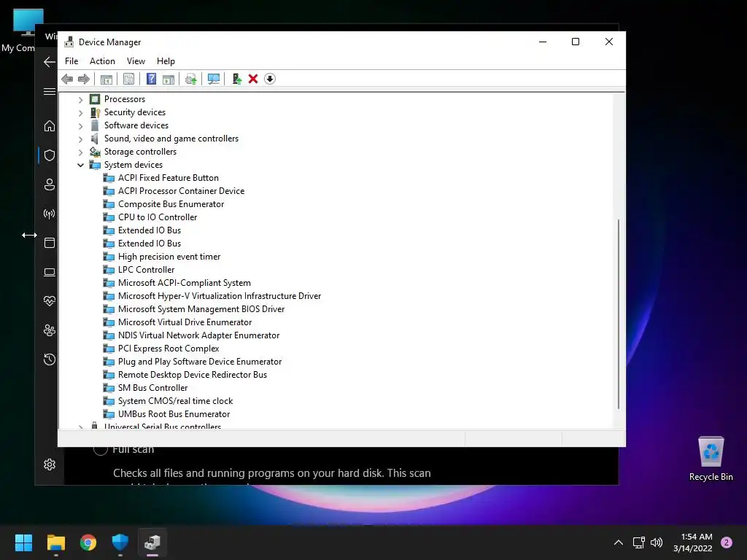747x560 pixels.
Task: Open Family options icon in Windows Security sidebar
Action: point(50,330)
